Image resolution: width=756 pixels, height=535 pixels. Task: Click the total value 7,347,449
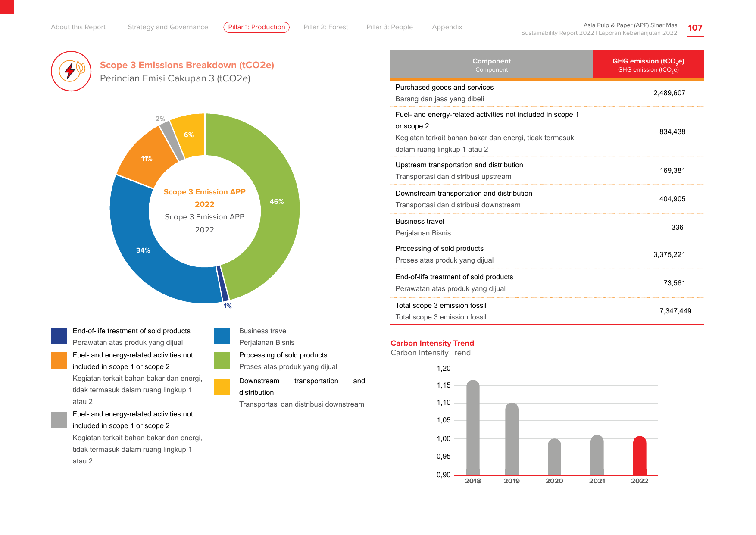click(675, 311)
